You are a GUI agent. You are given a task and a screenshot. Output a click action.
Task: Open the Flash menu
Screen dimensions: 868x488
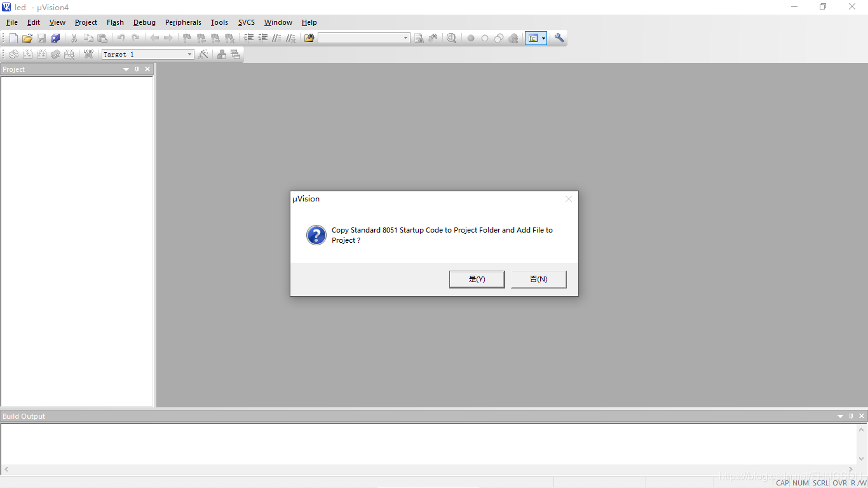(115, 22)
